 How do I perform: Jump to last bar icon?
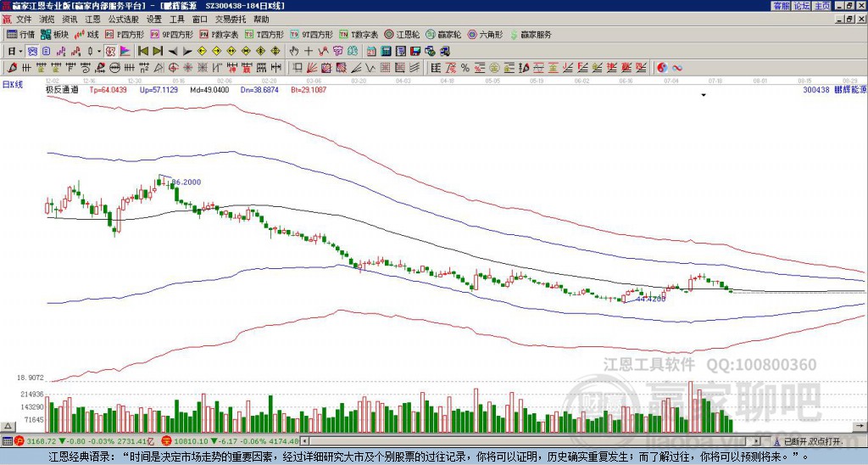coord(158,52)
